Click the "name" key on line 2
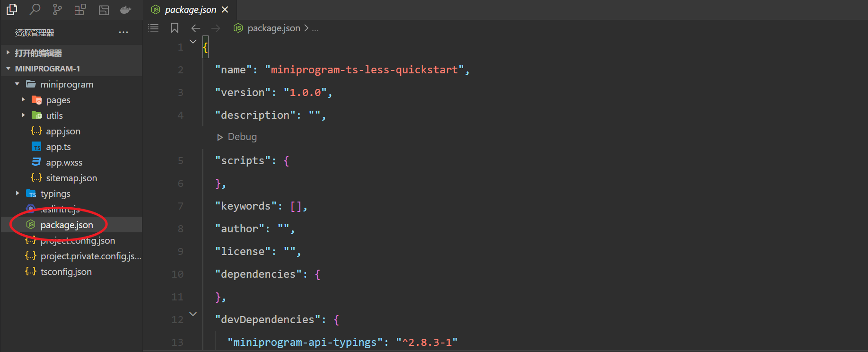The width and height of the screenshot is (868, 352). 234,70
